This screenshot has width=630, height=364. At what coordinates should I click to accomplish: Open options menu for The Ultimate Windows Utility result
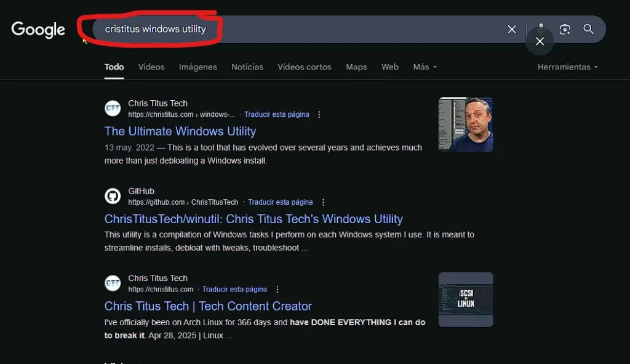(x=319, y=114)
